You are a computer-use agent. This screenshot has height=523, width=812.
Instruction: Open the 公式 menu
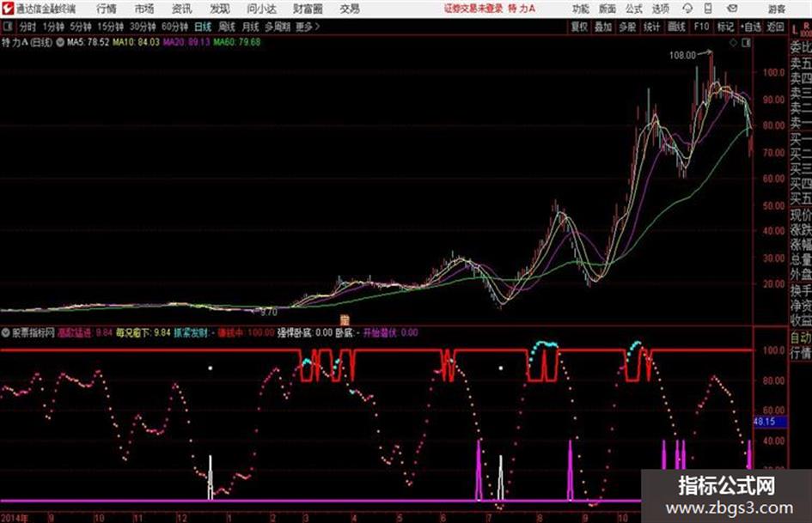pos(633,9)
